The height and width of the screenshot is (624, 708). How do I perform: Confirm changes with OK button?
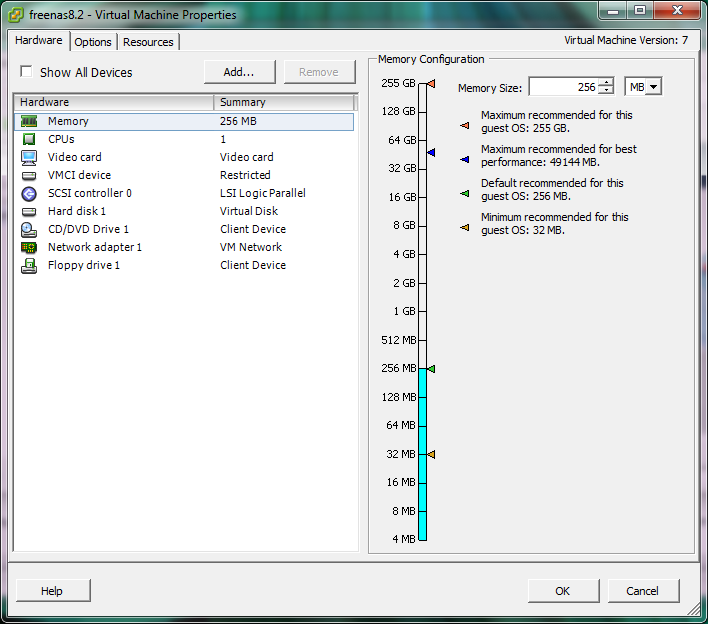coord(563,591)
